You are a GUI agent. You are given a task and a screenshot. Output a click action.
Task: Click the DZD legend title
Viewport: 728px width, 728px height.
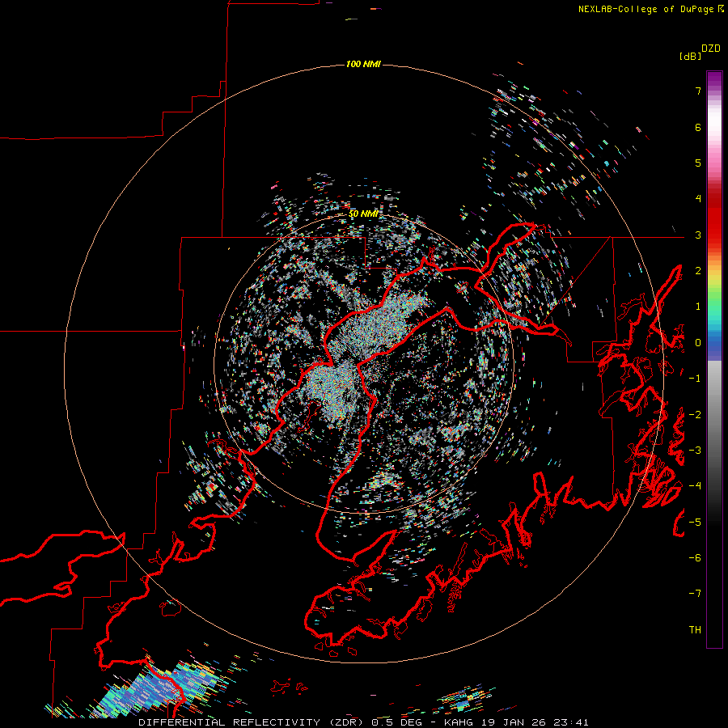pos(711,49)
